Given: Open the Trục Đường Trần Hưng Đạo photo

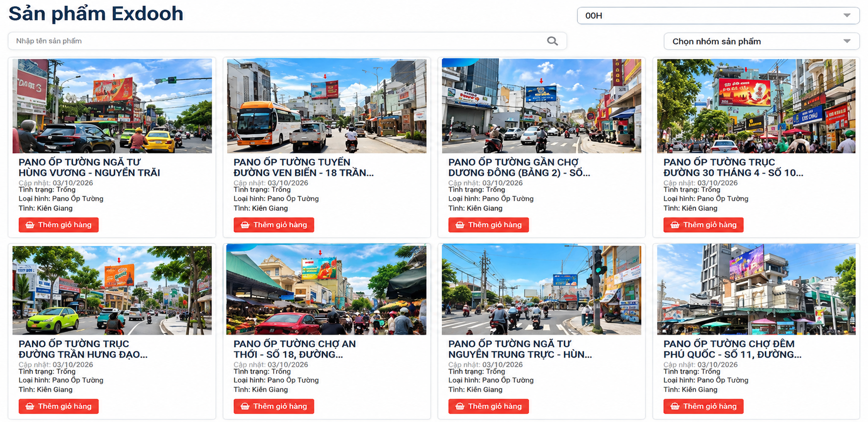Looking at the screenshot, I should 112,290.
